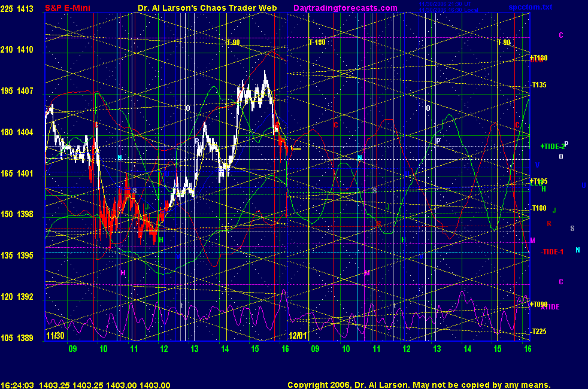The width and height of the screenshot is (588, 389).
Task: Click the green "+TIDE-2" legend label
Action: 553,147
